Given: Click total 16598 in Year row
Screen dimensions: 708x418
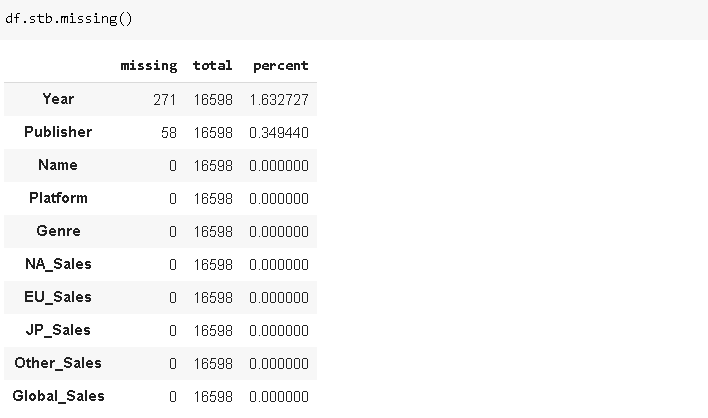Looking at the screenshot, I should click(213, 99).
